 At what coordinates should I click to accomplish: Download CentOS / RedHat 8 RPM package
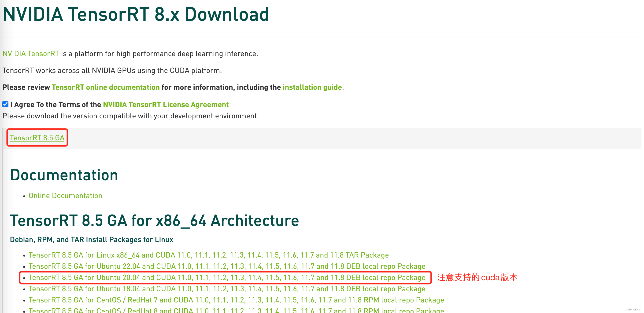click(x=236, y=310)
